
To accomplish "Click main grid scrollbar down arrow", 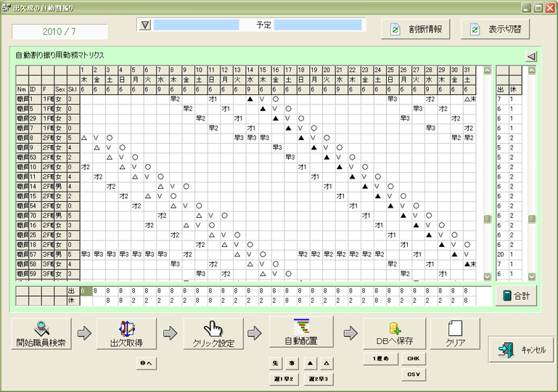I will (487, 277).
